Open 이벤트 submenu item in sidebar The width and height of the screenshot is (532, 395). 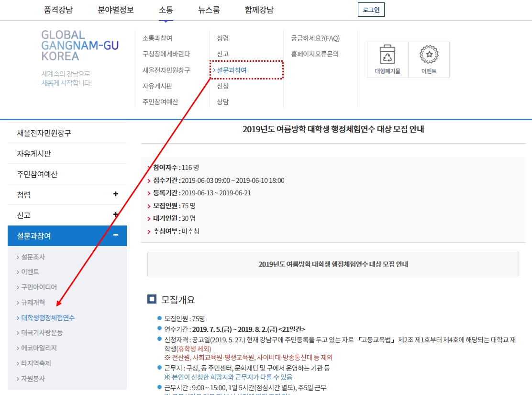(x=30, y=271)
